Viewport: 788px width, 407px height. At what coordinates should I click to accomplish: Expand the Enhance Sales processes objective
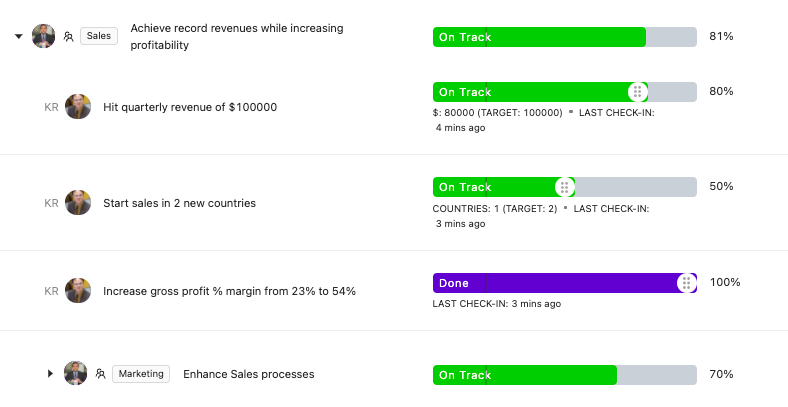(x=50, y=373)
